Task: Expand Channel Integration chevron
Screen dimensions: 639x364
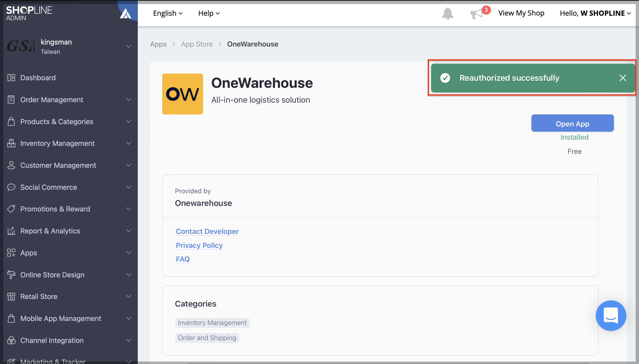Action: pyautogui.click(x=129, y=340)
